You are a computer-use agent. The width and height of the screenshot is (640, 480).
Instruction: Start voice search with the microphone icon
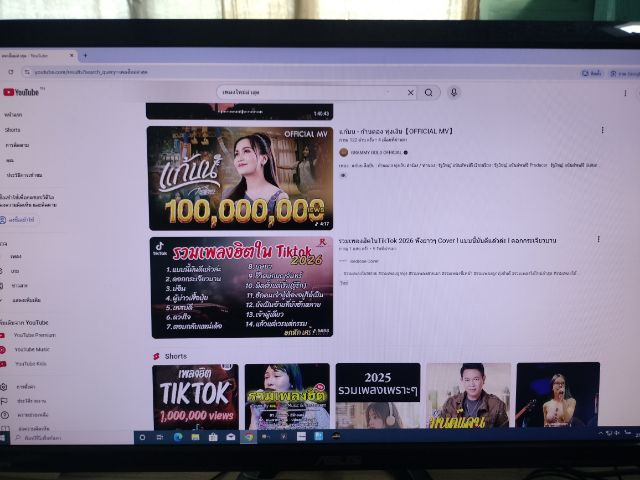tap(453, 92)
